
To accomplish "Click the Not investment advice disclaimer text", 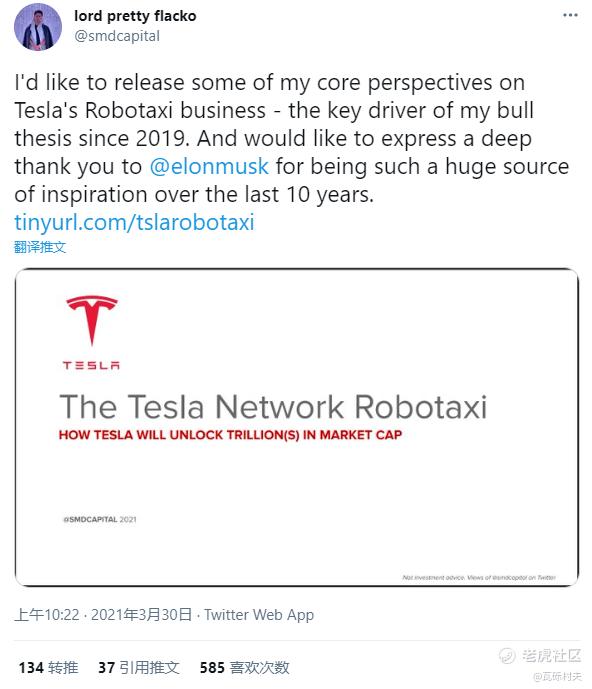I will [479, 577].
